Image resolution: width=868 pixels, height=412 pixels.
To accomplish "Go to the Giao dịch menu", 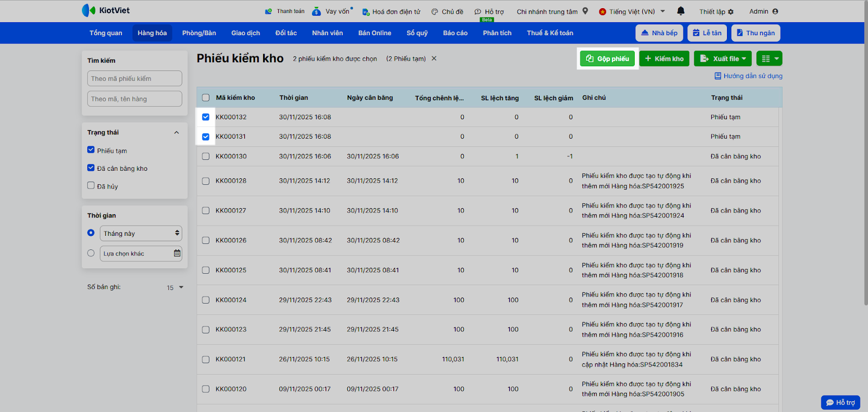I will 245,33.
